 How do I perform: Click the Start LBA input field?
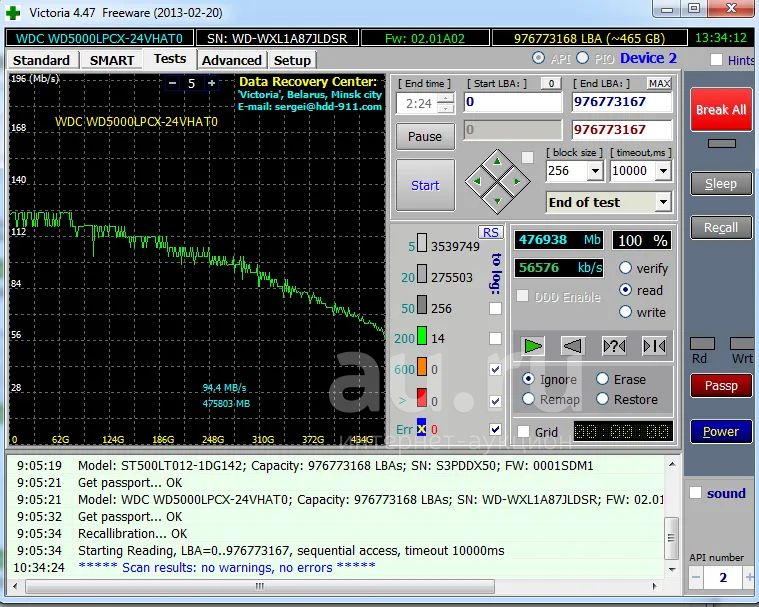[x=513, y=102]
